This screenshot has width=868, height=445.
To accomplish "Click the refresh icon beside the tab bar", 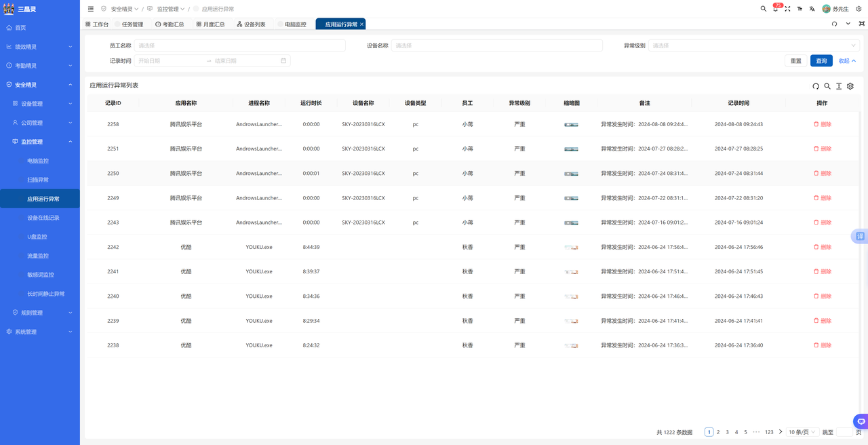I will coord(834,22).
